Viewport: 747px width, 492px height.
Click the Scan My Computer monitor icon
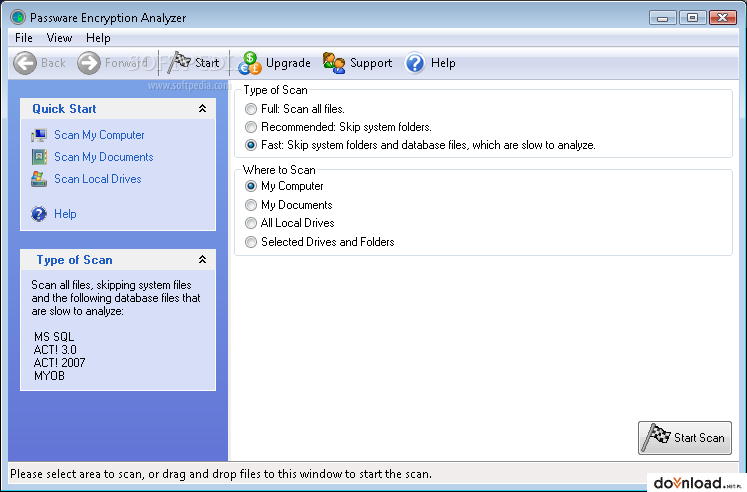[39, 135]
